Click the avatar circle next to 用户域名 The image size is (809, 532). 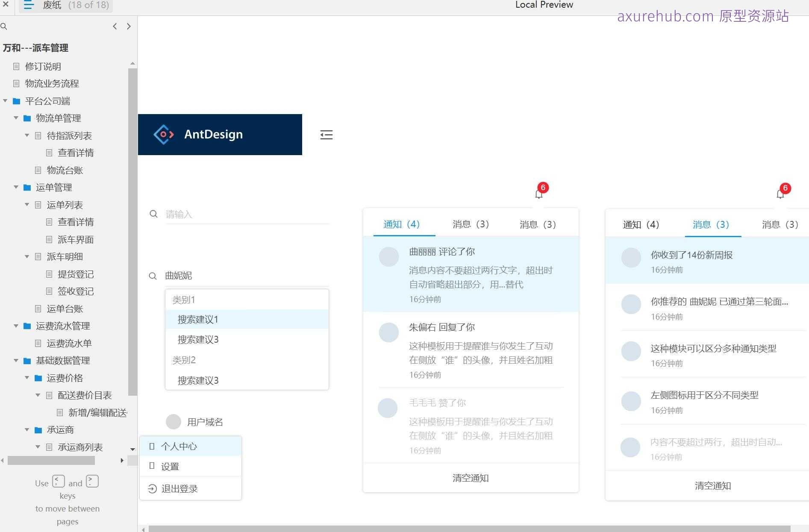tap(174, 422)
